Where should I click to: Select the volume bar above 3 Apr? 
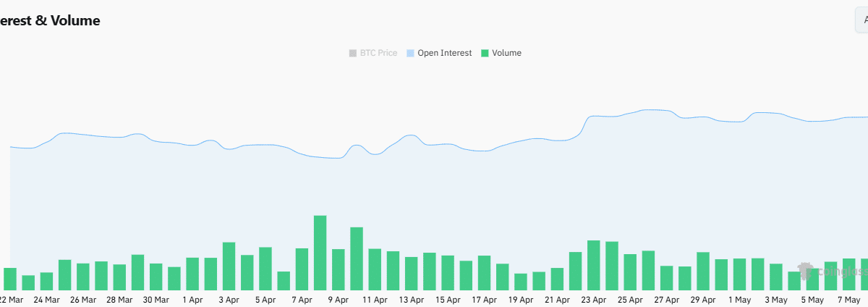click(x=229, y=266)
